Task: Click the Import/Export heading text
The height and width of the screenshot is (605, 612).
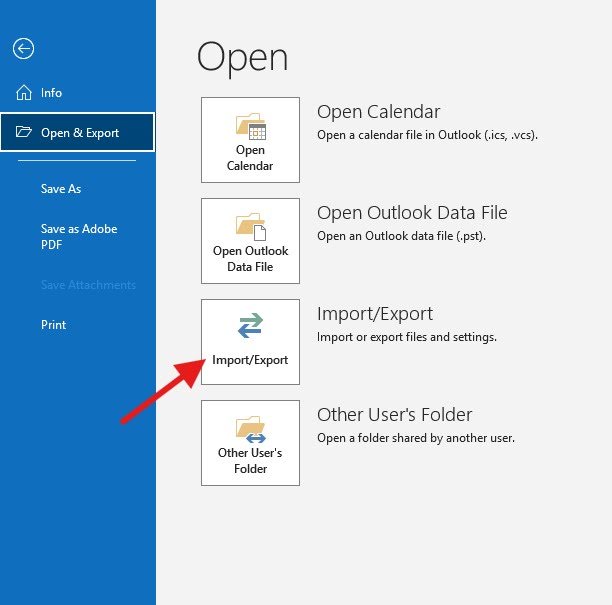Action: coord(375,314)
